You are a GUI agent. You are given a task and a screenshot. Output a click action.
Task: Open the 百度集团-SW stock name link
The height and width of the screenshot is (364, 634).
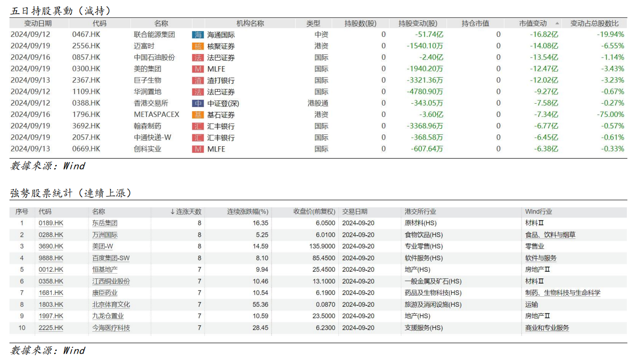pos(111,258)
